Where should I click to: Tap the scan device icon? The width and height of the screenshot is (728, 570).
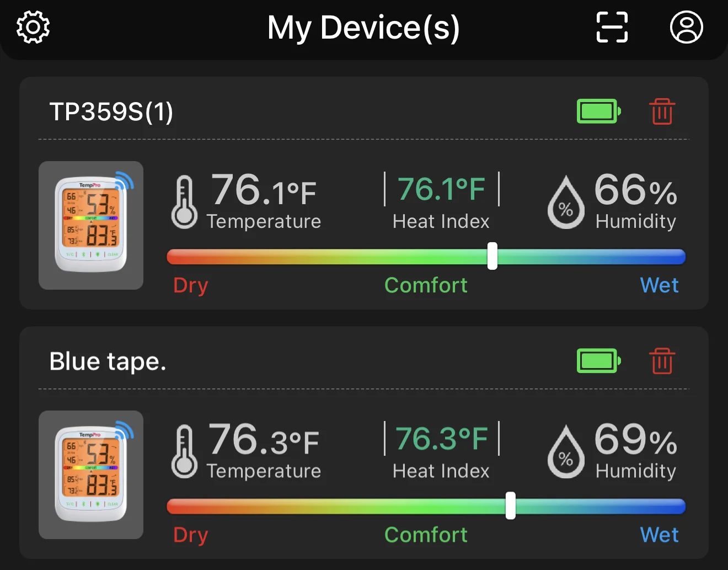click(x=612, y=27)
